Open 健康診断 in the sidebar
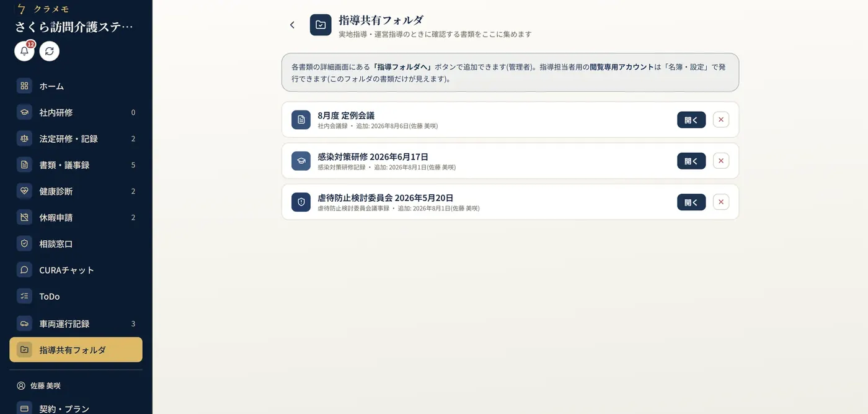868x414 pixels. point(76,191)
